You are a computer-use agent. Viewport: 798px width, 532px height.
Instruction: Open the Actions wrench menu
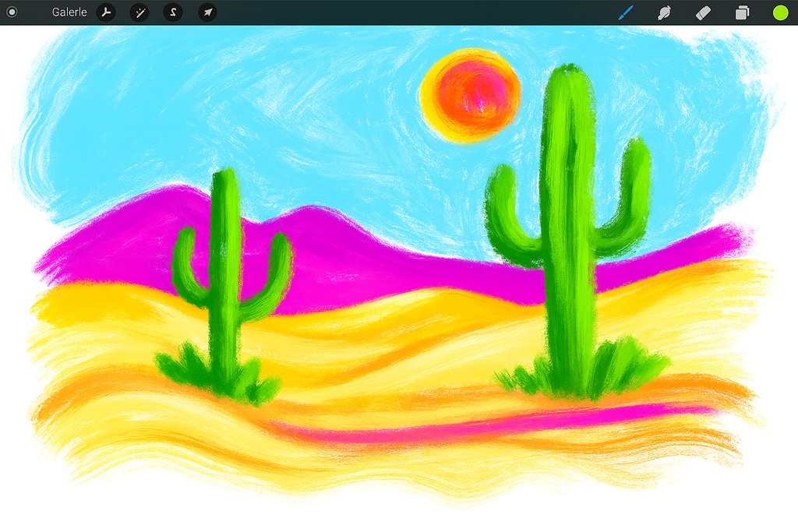coord(106,12)
